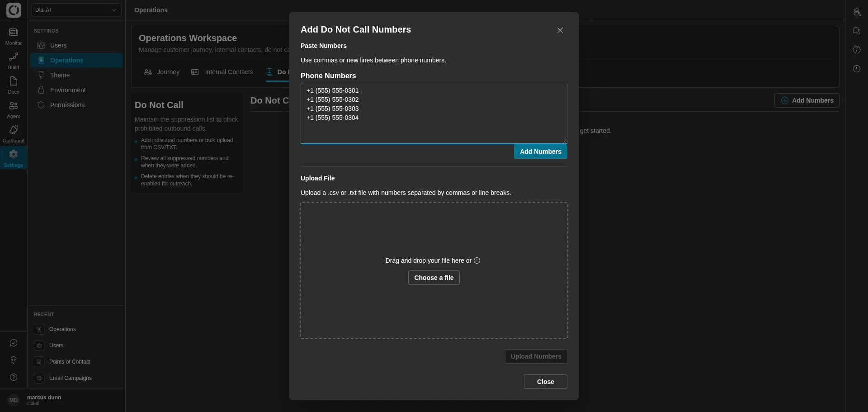Click the Upload Numbers button
This screenshot has height=412, width=868.
pyautogui.click(x=536, y=356)
